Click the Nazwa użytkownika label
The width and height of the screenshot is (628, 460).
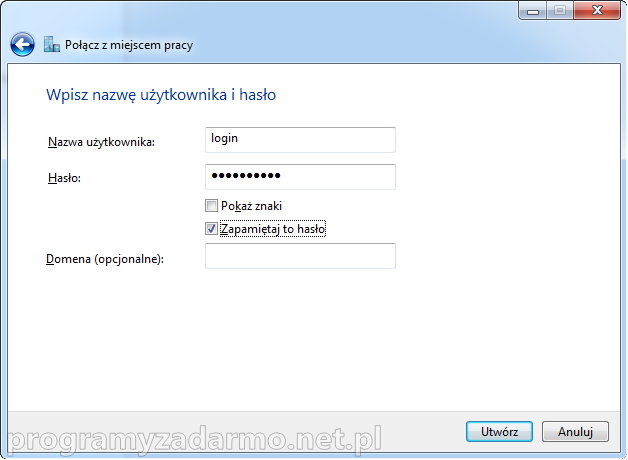(x=101, y=142)
